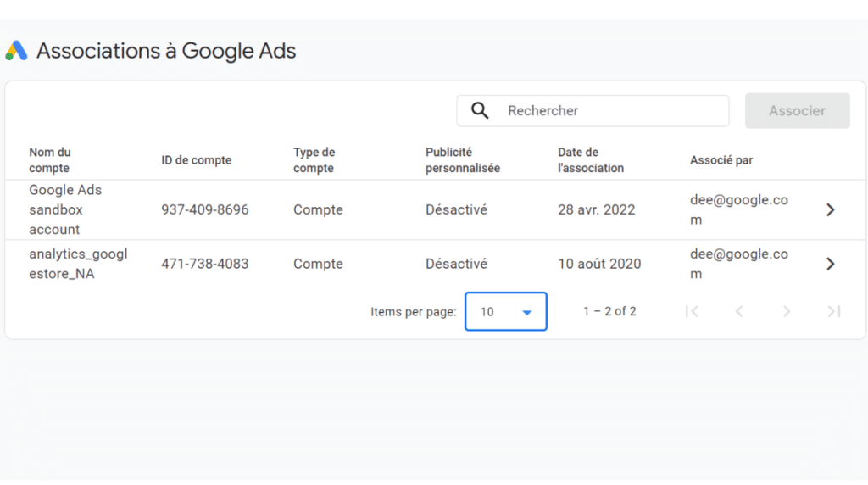Click account ID 471-738-4083
868x485 pixels.
click(205, 264)
